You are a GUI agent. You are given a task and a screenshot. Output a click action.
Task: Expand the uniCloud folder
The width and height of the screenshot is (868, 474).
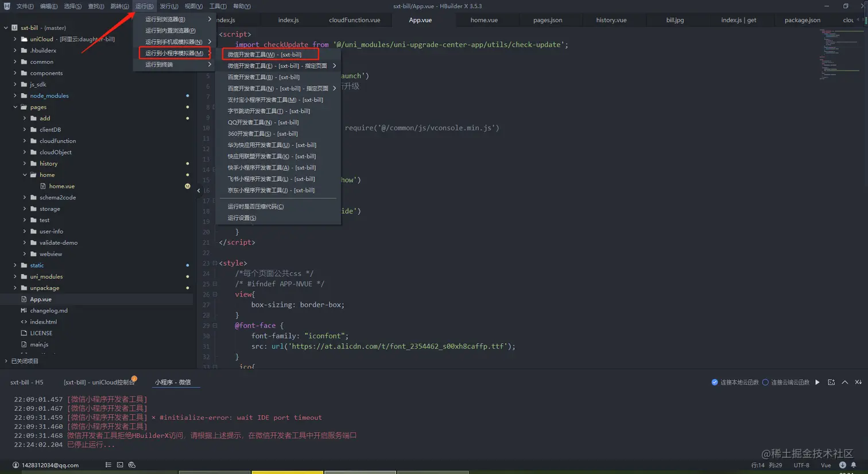click(x=15, y=39)
